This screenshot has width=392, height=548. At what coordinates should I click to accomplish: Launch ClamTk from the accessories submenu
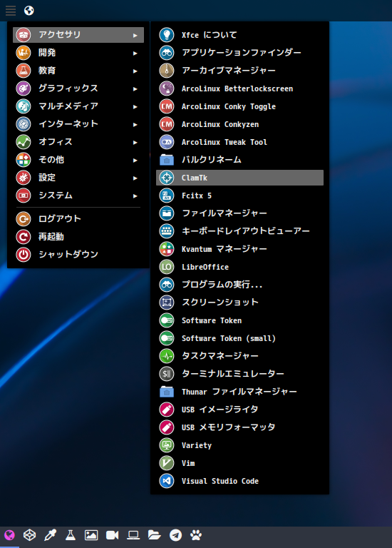coord(239,178)
